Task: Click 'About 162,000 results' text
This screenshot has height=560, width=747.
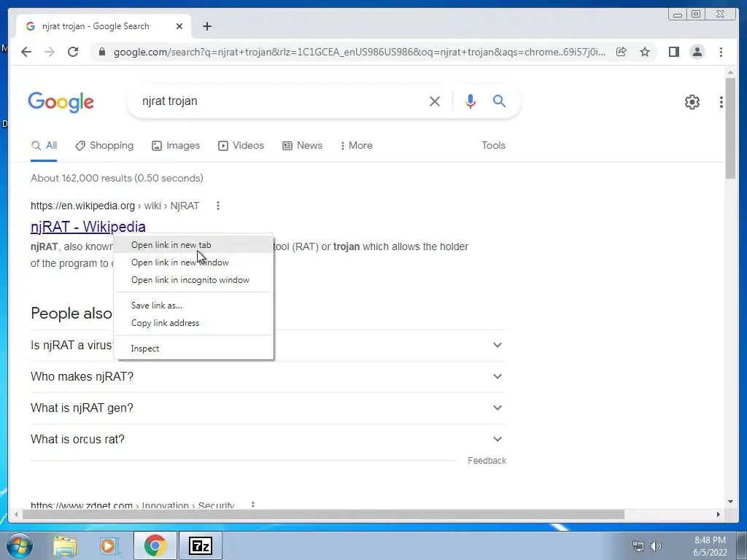Action: click(x=82, y=178)
